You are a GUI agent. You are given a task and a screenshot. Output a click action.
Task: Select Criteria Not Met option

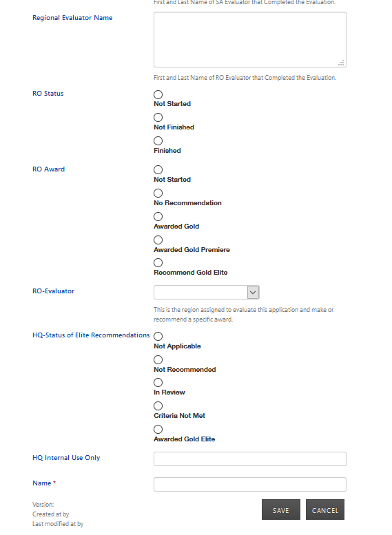pyautogui.click(x=158, y=406)
